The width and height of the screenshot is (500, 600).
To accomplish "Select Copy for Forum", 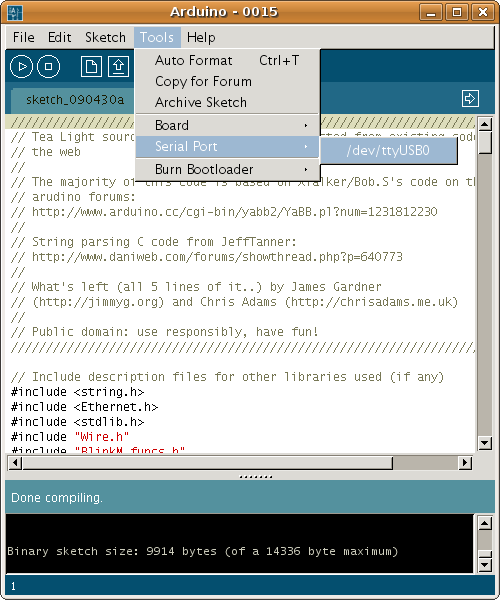I will point(227,82).
